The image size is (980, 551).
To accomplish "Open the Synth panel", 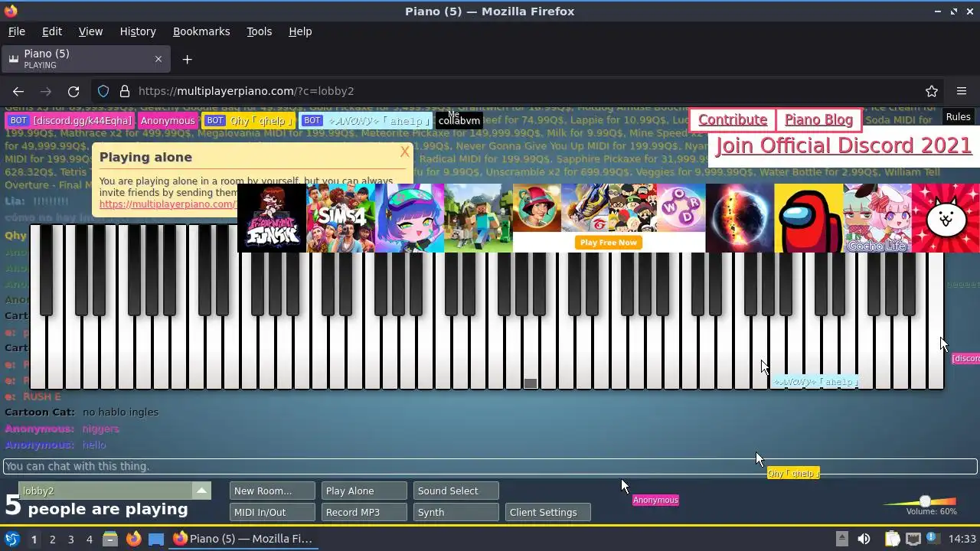I will tap(456, 512).
